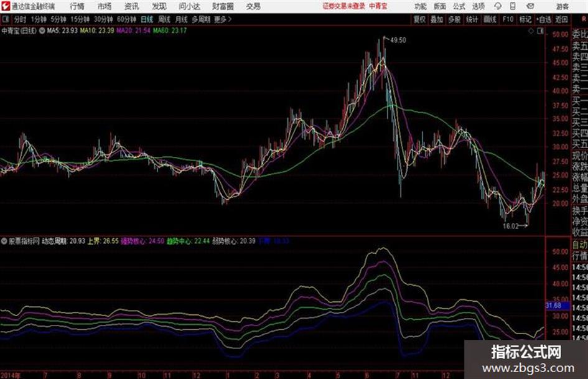
Task: Click the 复权 toolbar button
Action: (419, 19)
